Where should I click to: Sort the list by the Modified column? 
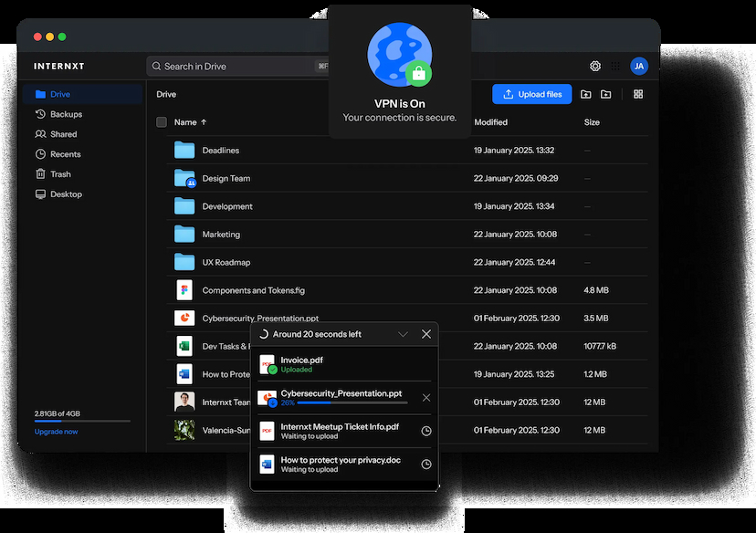coord(490,122)
